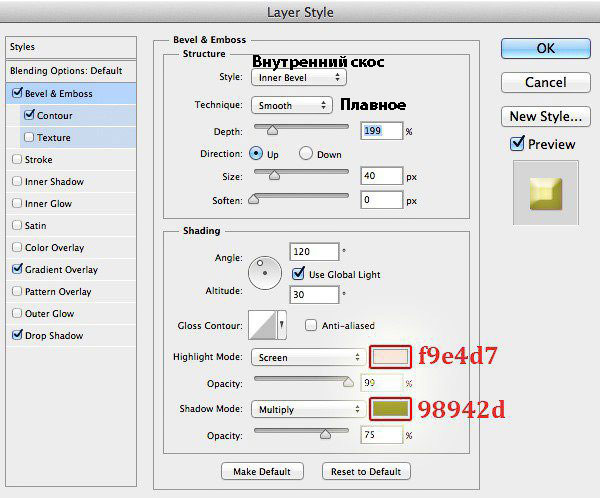
Task: Tick the Satin checkbox
Action: coord(17,225)
